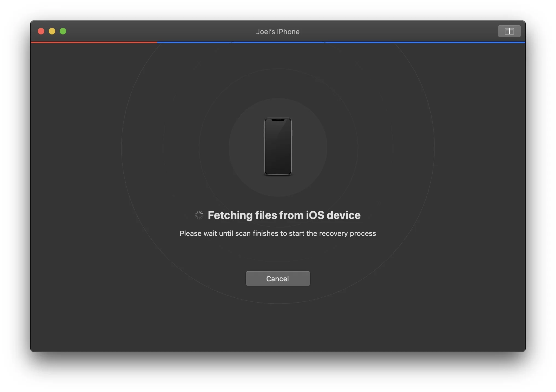Click the phone icon inside the radar circles
556x392 pixels.
(x=278, y=147)
